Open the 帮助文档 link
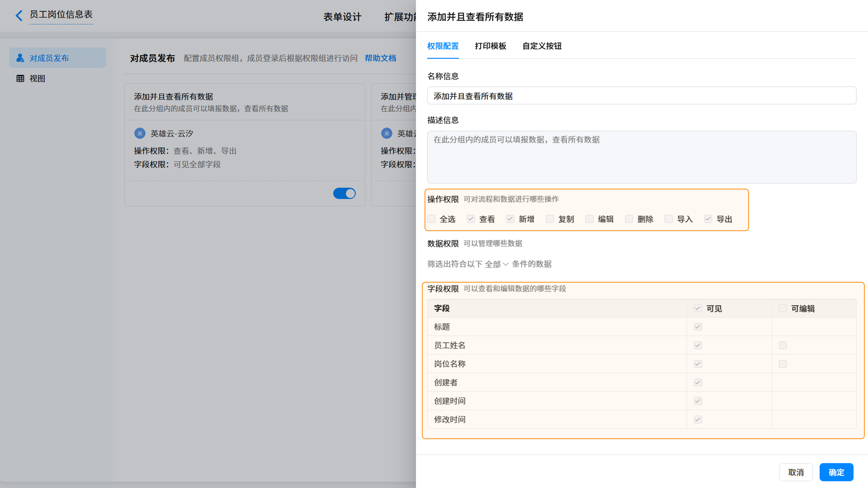The width and height of the screenshot is (868, 488). click(x=380, y=58)
